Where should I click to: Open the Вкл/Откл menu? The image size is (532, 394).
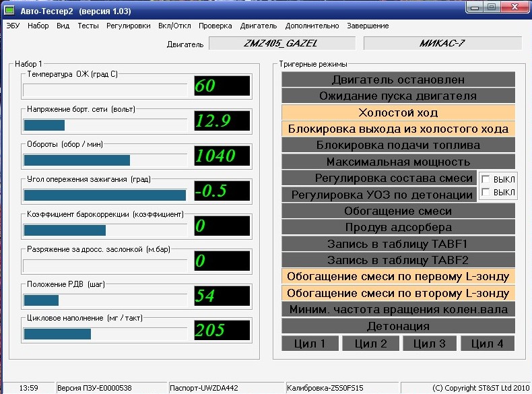pyautogui.click(x=174, y=26)
